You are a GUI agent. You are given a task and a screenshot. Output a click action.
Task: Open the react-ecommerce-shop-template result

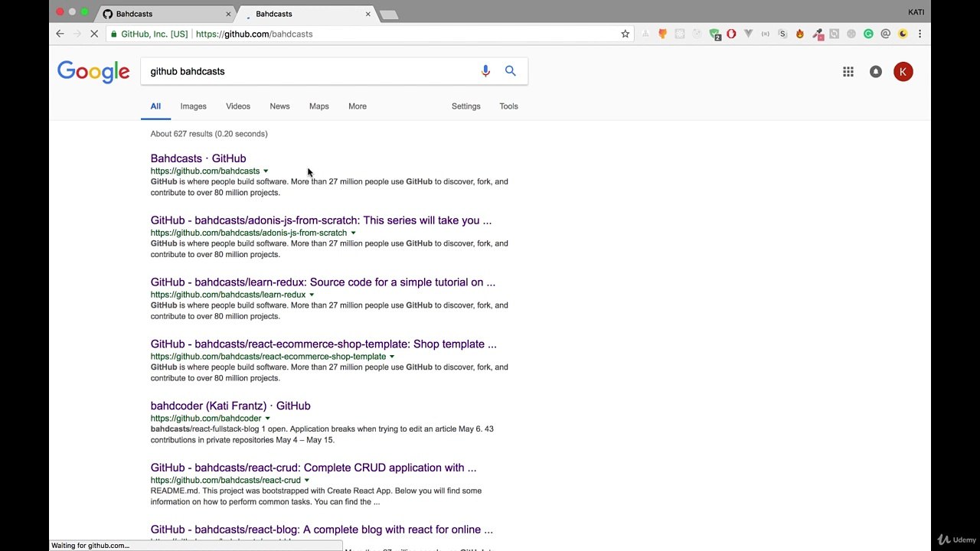click(x=324, y=344)
